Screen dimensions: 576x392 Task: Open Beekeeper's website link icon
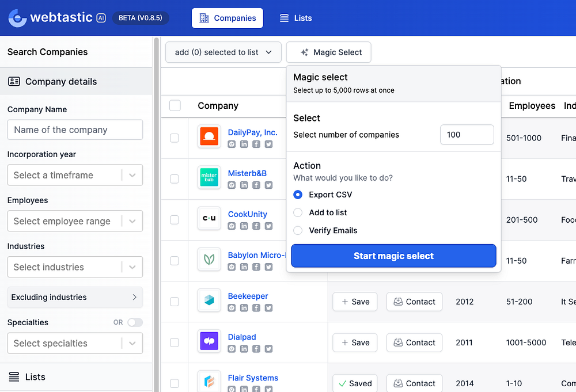[x=232, y=308]
